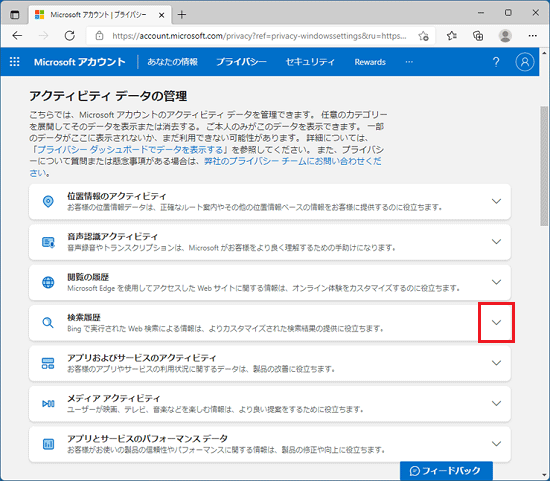Click アプリとサービスのパフォーマンス データ heading

pos(147,439)
